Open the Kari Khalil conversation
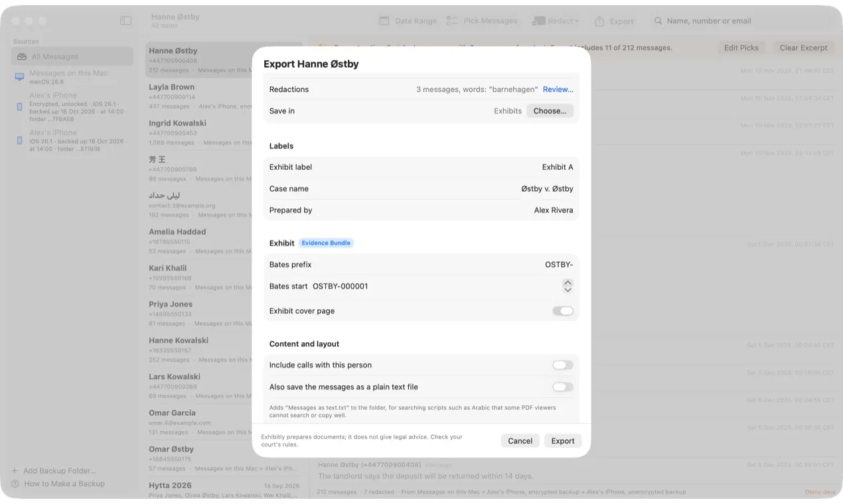The height and width of the screenshot is (504, 843). tap(199, 277)
